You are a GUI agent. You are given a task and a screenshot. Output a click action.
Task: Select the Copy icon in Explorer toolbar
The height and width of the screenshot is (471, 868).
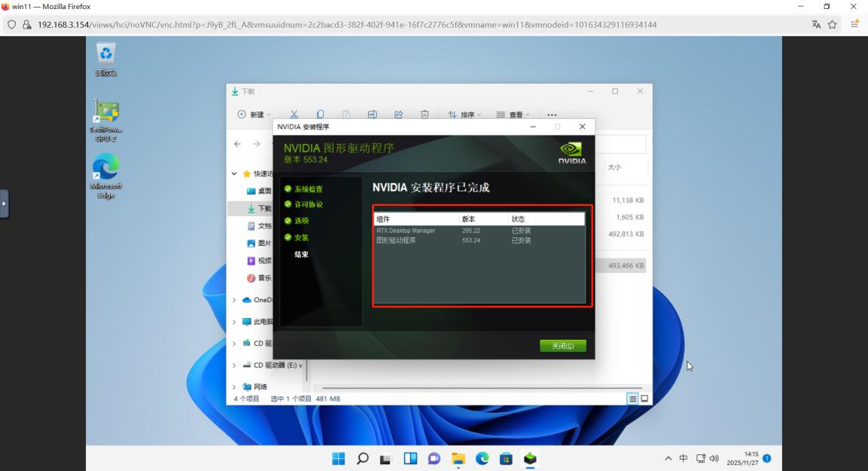(320, 113)
